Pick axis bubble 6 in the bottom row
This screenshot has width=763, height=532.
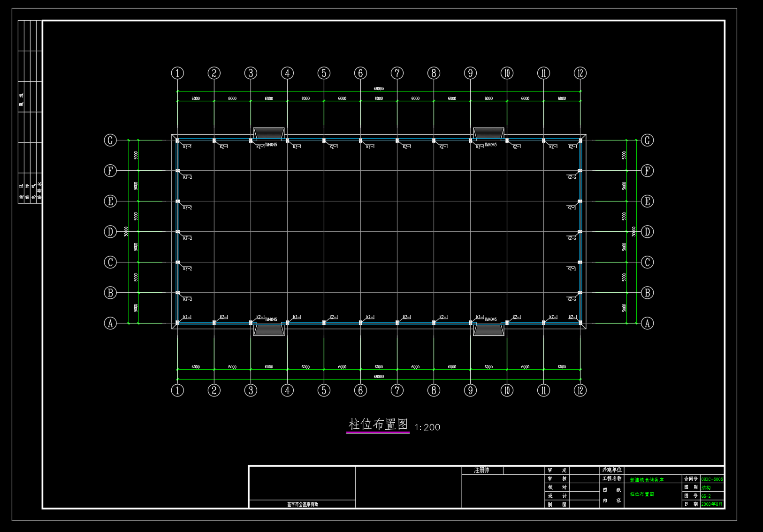pos(360,390)
